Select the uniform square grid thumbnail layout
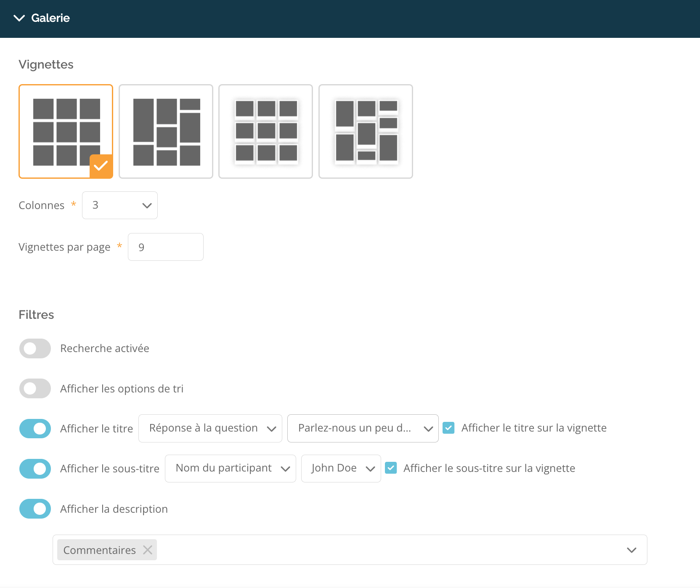 pos(66,131)
